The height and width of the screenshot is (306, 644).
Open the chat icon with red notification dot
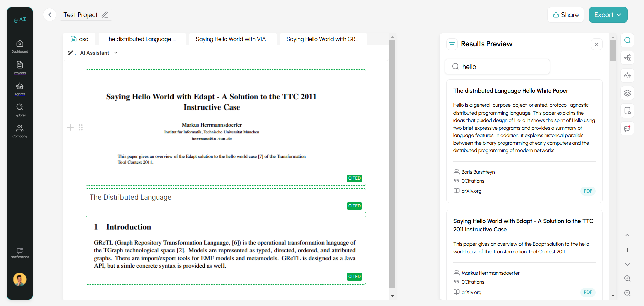(x=627, y=129)
